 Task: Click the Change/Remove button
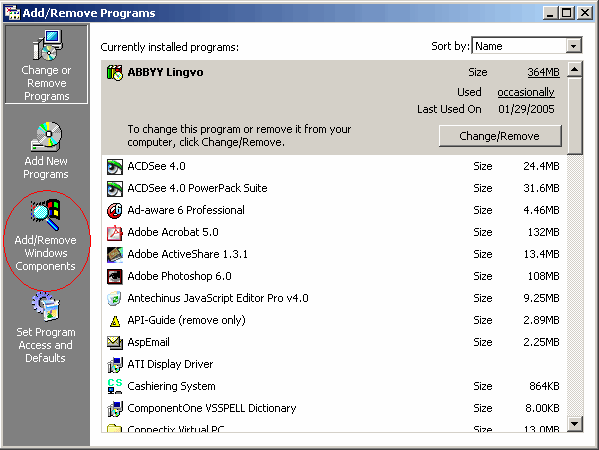click(x=500, y=136)
